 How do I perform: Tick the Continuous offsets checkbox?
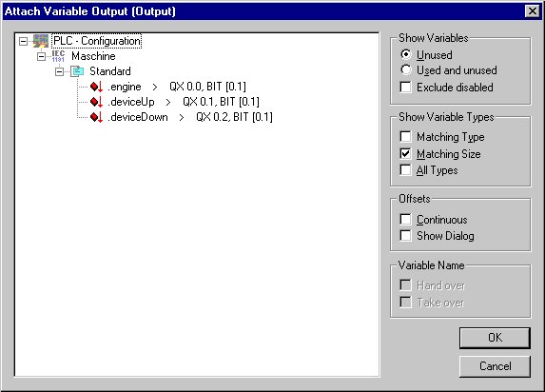click(x=405, y=220)
